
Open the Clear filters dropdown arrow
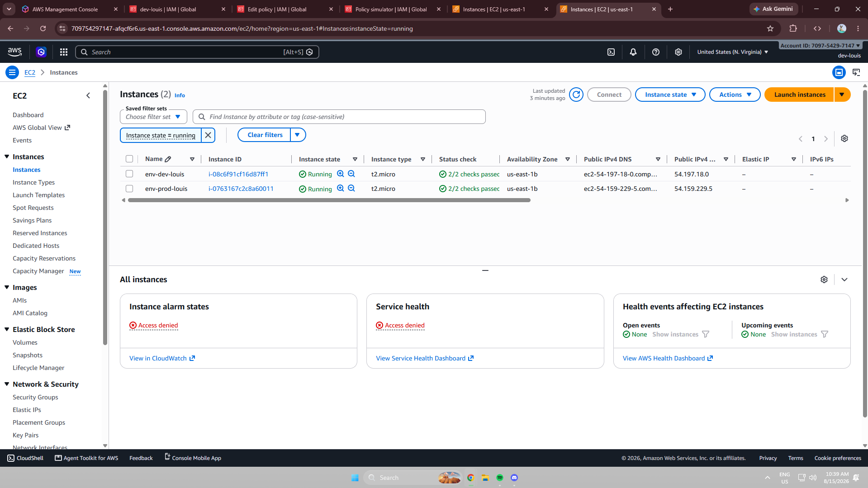(298, 135)
